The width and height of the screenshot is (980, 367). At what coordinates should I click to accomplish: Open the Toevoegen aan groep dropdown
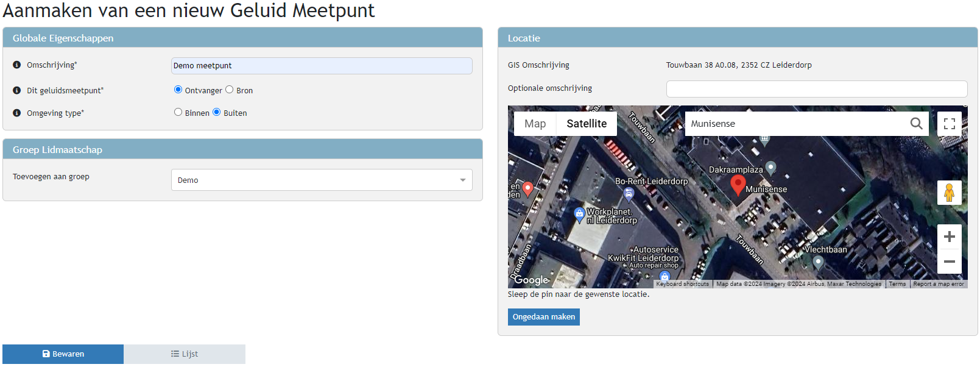click(322, 180)
